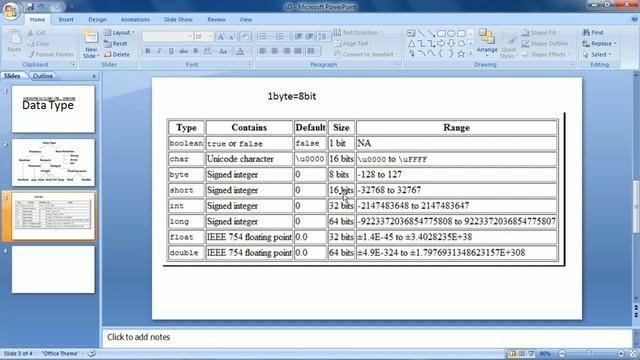The height and width of the screenshot is (360, 640).
Task: Select the Isosceles Triangle shape
Action: click(x=411, y=43)
